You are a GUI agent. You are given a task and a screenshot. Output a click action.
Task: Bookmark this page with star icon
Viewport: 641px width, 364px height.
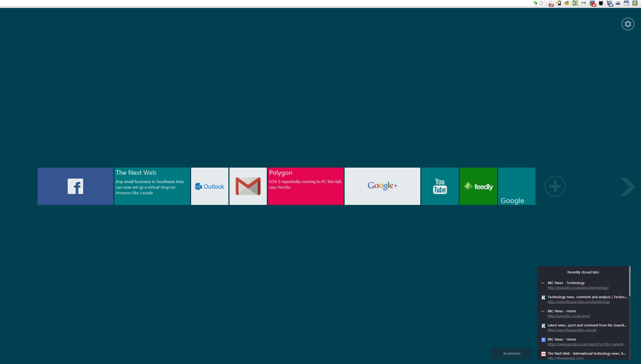[x=541, y=3]
